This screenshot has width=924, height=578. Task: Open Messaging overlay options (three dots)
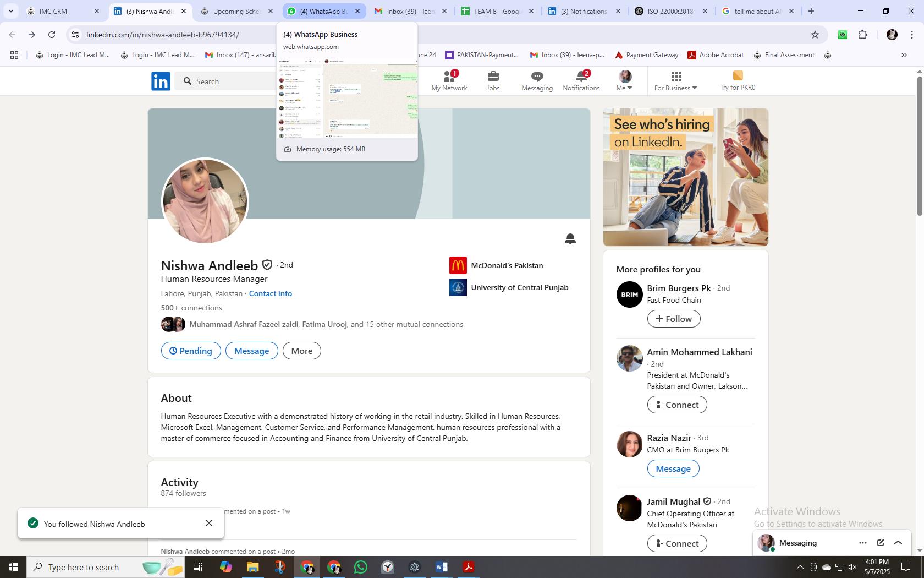pos(863,543)
